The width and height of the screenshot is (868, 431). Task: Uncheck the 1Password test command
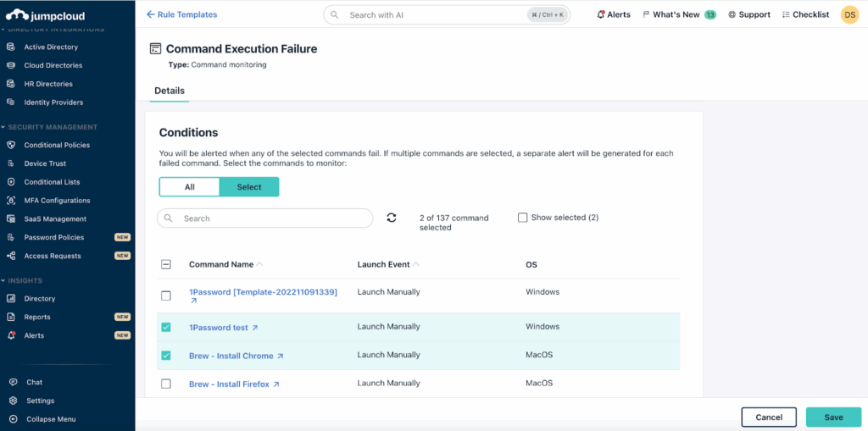[x=166, y=328]
